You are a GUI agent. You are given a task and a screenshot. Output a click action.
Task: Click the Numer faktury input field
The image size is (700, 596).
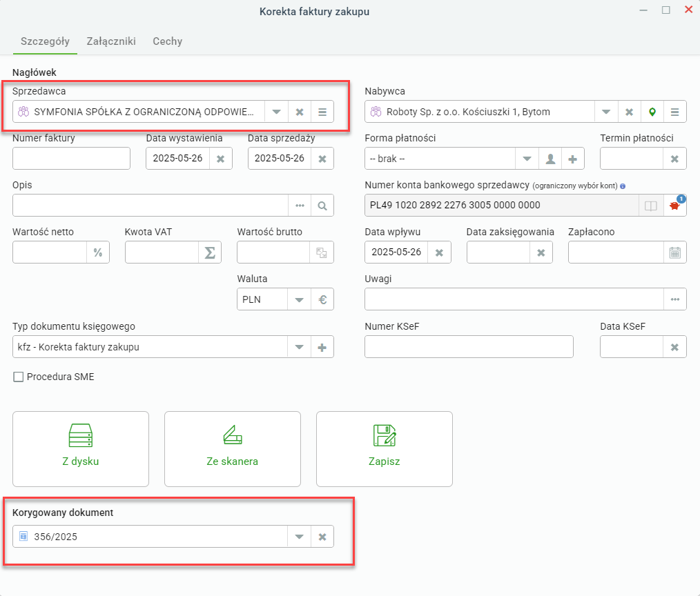[71, 159]
